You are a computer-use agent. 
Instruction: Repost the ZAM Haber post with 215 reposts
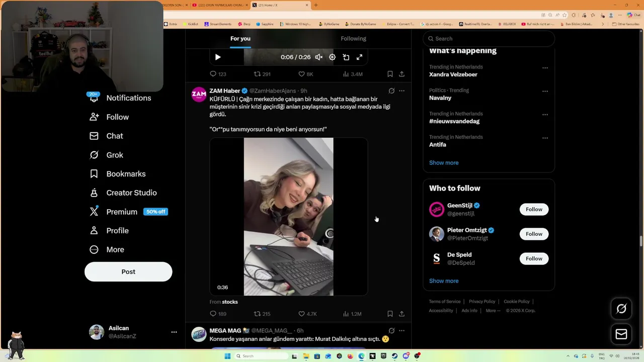(262, 314)
